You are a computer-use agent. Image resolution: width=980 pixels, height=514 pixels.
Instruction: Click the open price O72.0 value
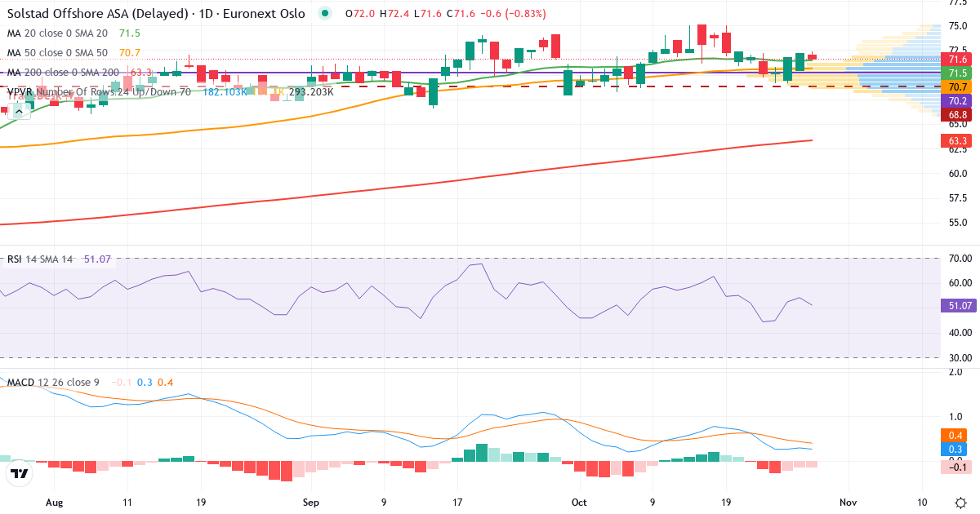coord(359,14)
